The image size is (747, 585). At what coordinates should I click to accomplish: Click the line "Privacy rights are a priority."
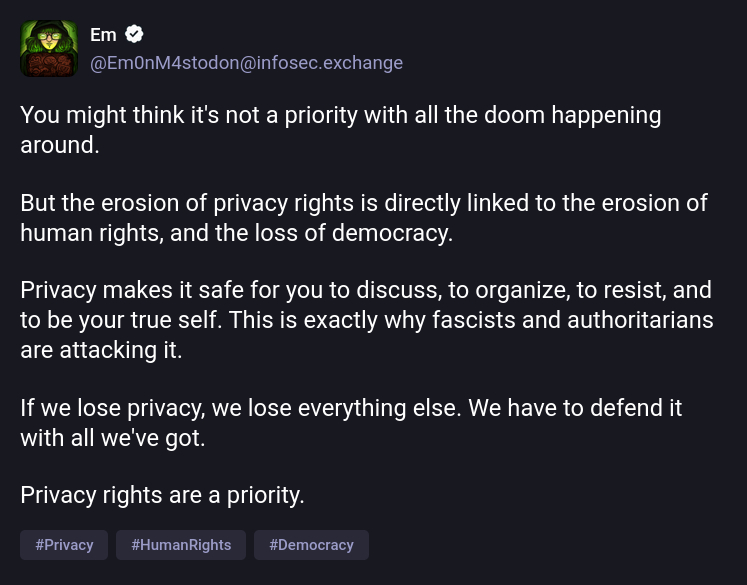(x=162, y=495)
